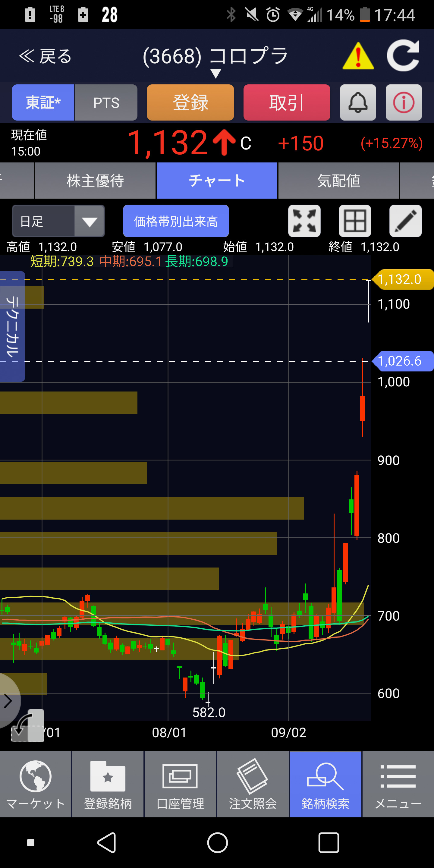Open the pencil drawing tool
The width and height of the screenshot is (434, 868).
[x=405, y=221]
